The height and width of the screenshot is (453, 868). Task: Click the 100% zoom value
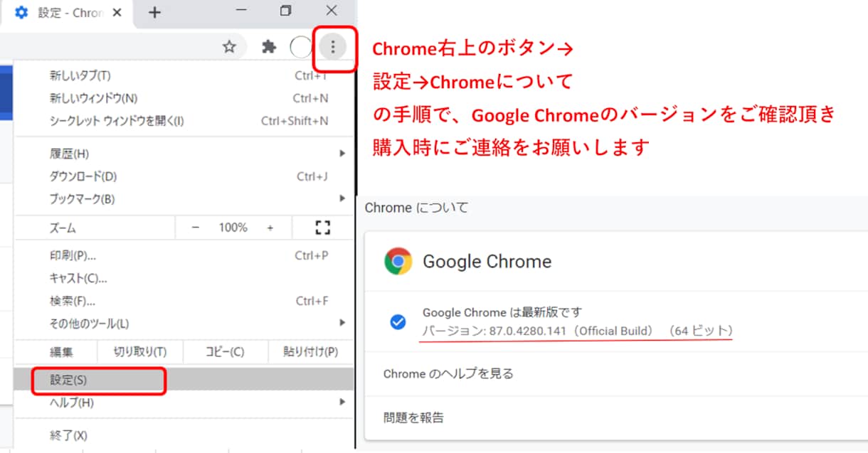[233, 228]
